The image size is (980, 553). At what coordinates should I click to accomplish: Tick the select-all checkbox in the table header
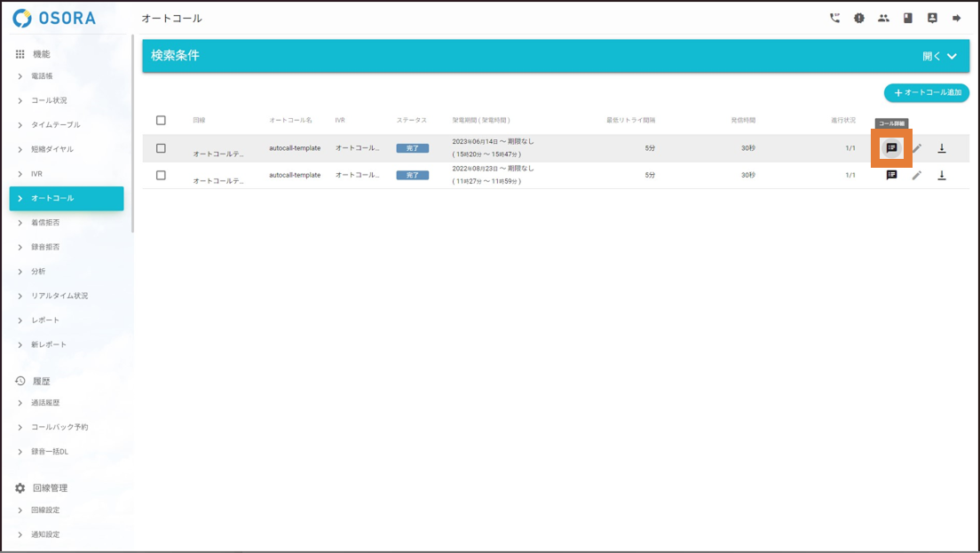(161, 120)
